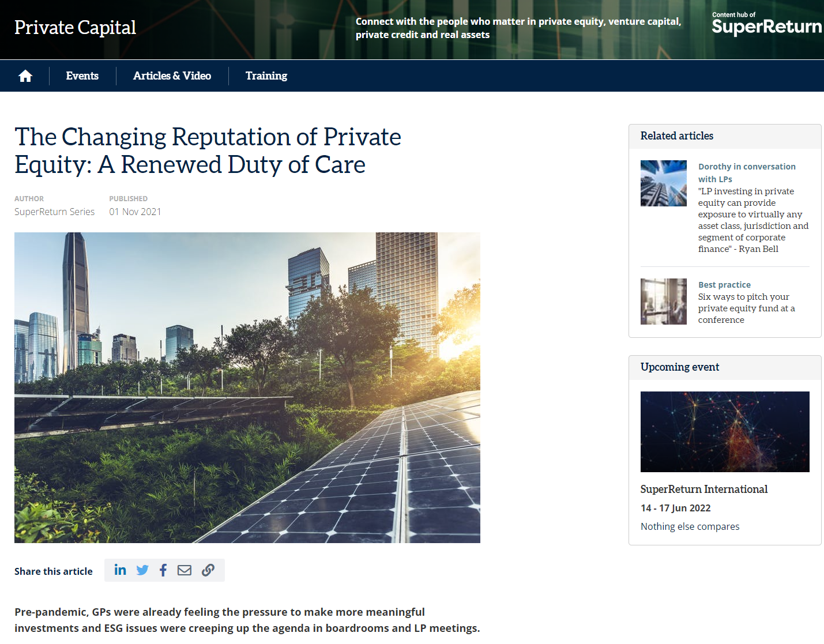Click the skyscraper thumbnail in Related articles

point(664,183)
